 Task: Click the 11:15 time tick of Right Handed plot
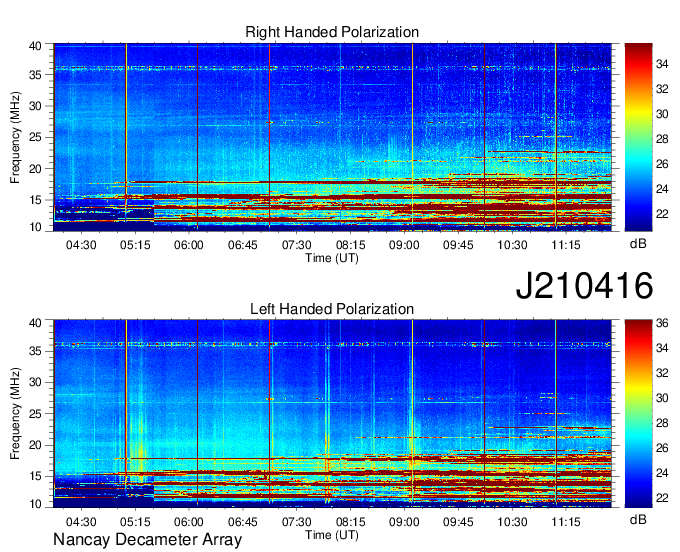point(566,245)
